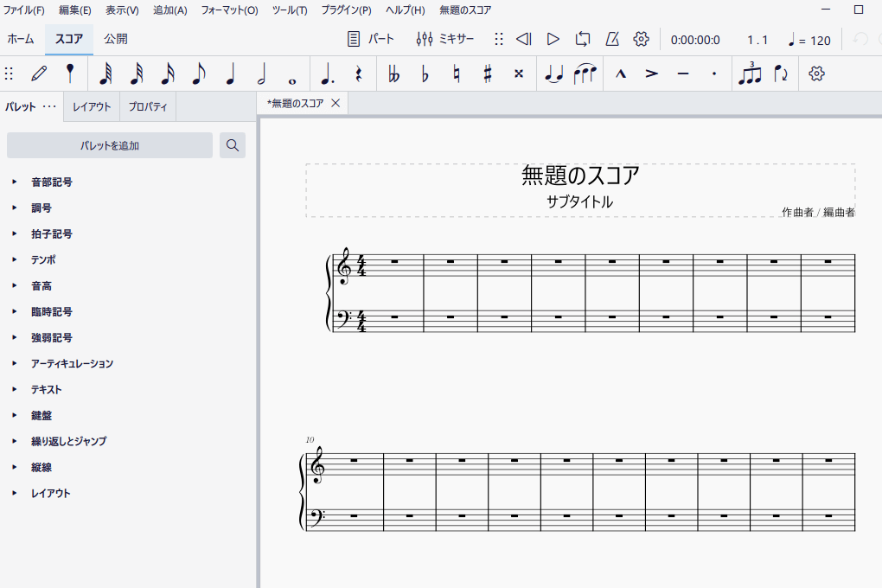
Task: Add a tie between notes
Action: pyautogui.click(x=554, y=74)
